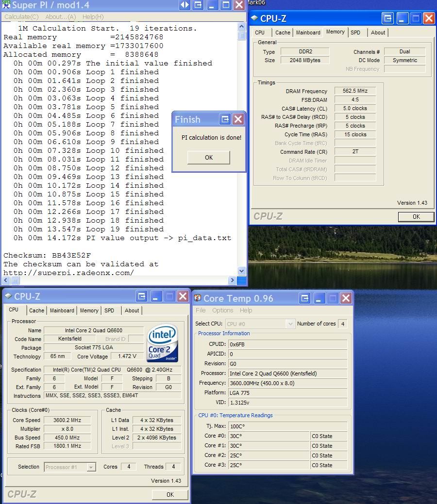The height and width of the screenshot is (504, 437).
Task: Click the CPU-Z Memory window title icon
Action: click(254, 18)
